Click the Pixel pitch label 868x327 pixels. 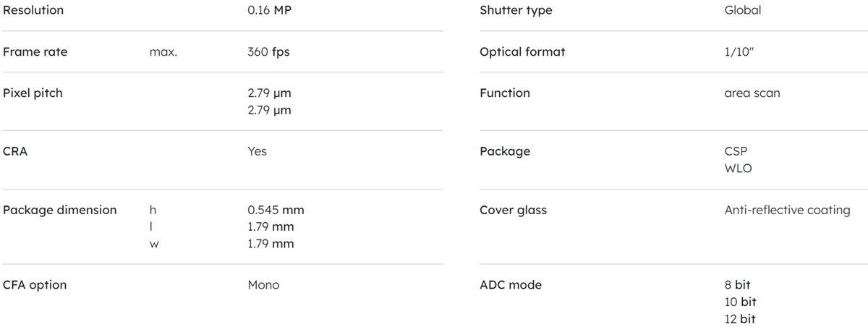pos(33,93)
